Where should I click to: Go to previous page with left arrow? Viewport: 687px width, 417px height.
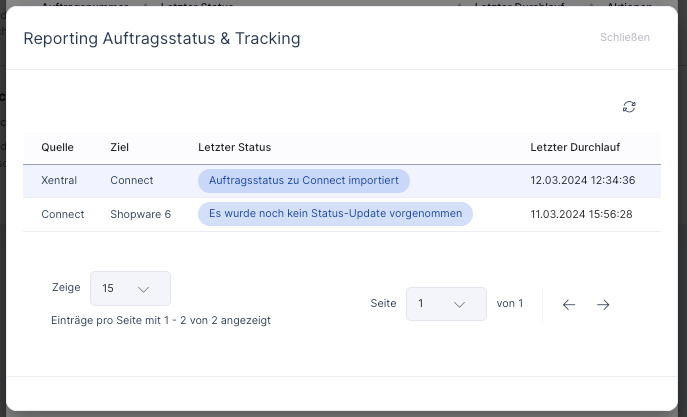pyautogui.click(x=569, y=305)
